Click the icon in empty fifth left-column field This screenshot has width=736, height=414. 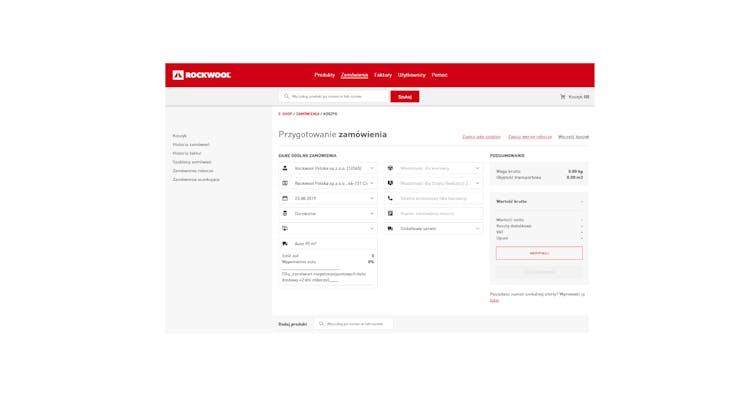pyautogui.click(x=285, y=228)
